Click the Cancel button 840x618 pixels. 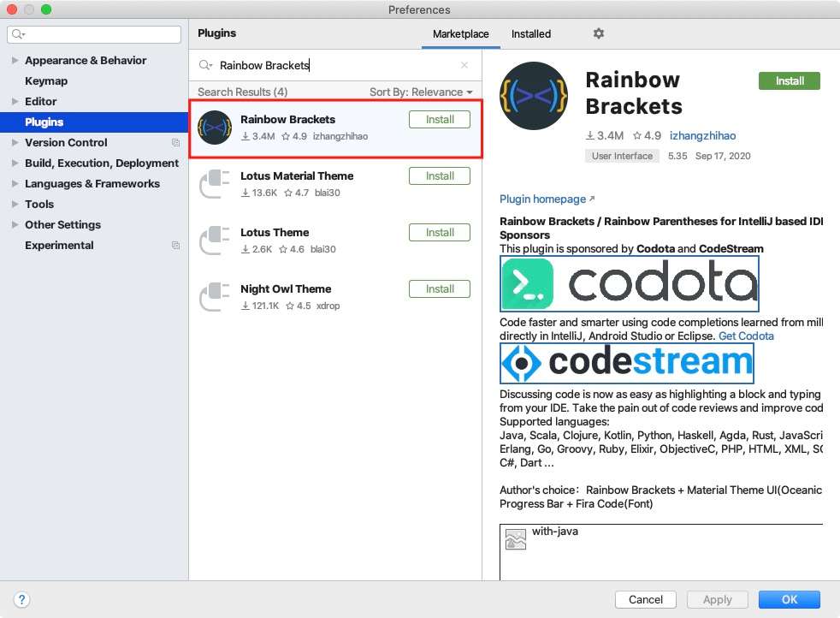click(646, 599)
